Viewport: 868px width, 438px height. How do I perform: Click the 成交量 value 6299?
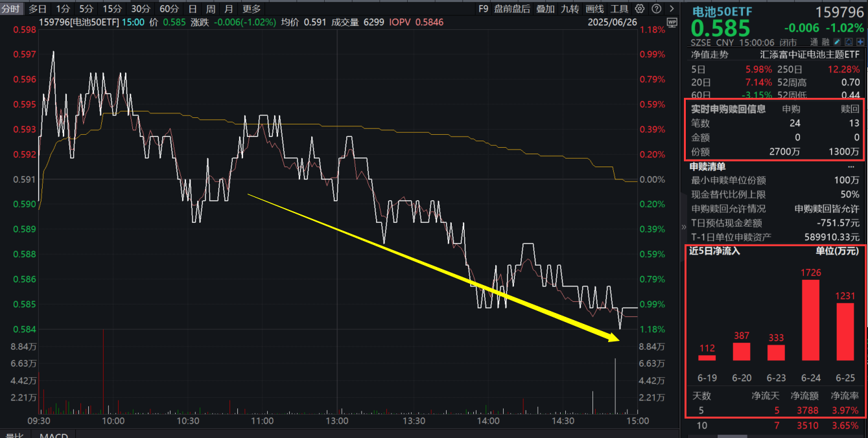click(x=373, y=22)
